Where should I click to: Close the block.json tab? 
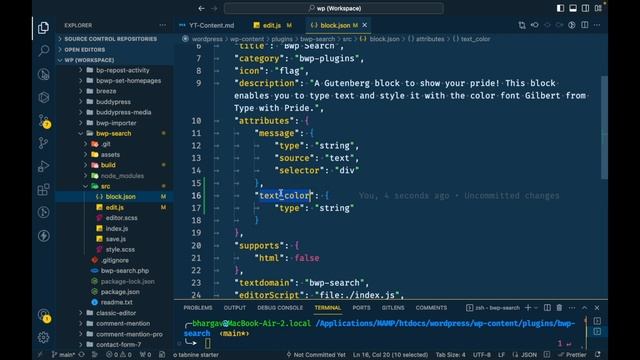pyautogui.click(x=364, y=25)
